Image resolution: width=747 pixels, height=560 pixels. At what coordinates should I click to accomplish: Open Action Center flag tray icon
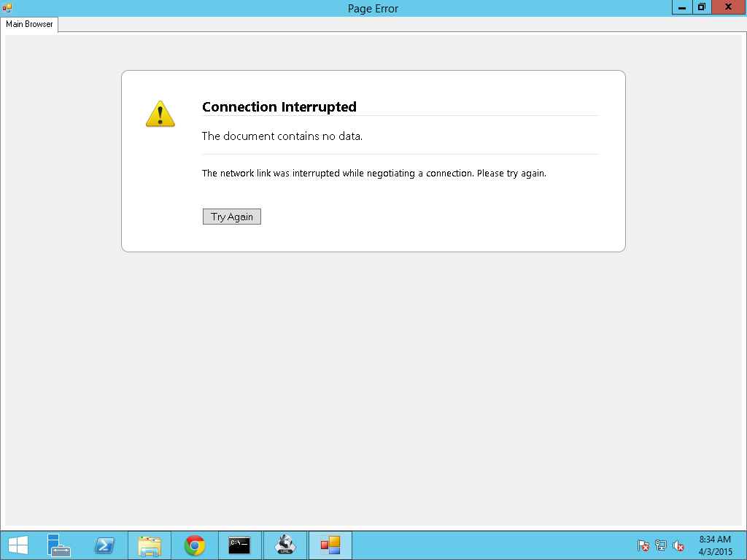point(643,545)
